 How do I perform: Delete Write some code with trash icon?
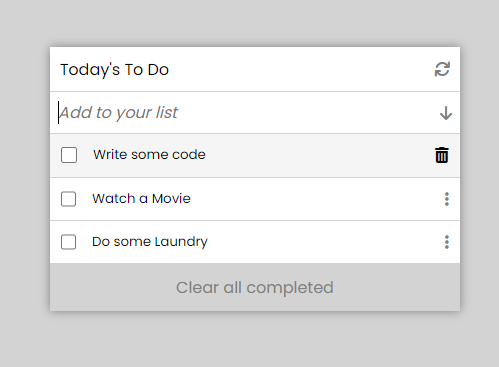(x=442, y=155)
